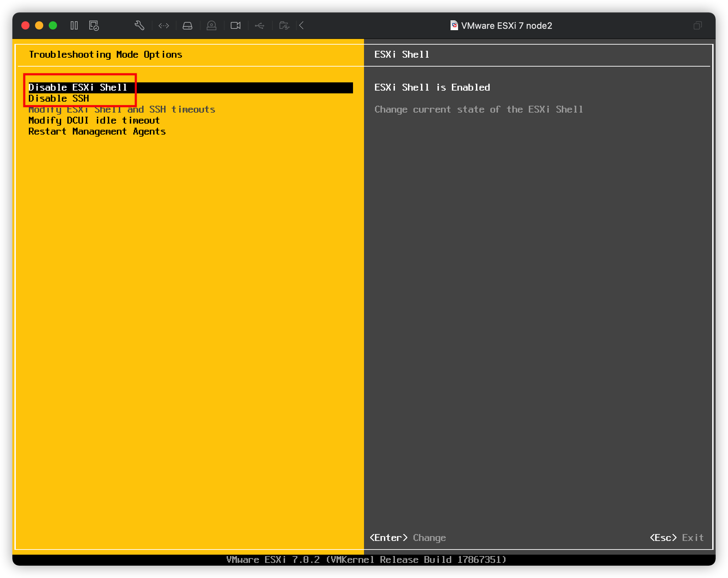This screenshot has height=578, width=728.
Task: Open the snapshot tool in the toolbar
Action: [x=94, y=26]
